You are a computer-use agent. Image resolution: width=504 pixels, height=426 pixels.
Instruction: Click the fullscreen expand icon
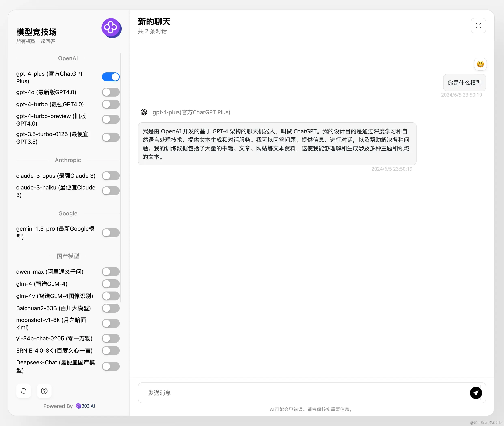478,26
